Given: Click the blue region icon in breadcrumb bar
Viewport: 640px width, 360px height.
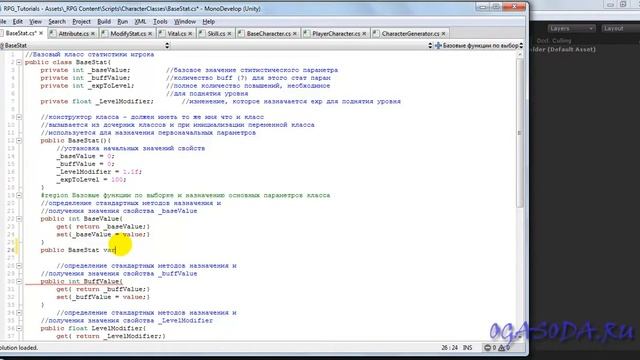Looking at the screenshot, I should pos(438,45).
